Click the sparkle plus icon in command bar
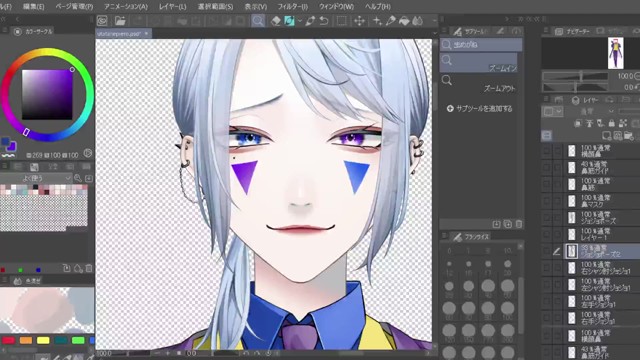Viewport: 640px width, 360px height. (x=377, y=21)
